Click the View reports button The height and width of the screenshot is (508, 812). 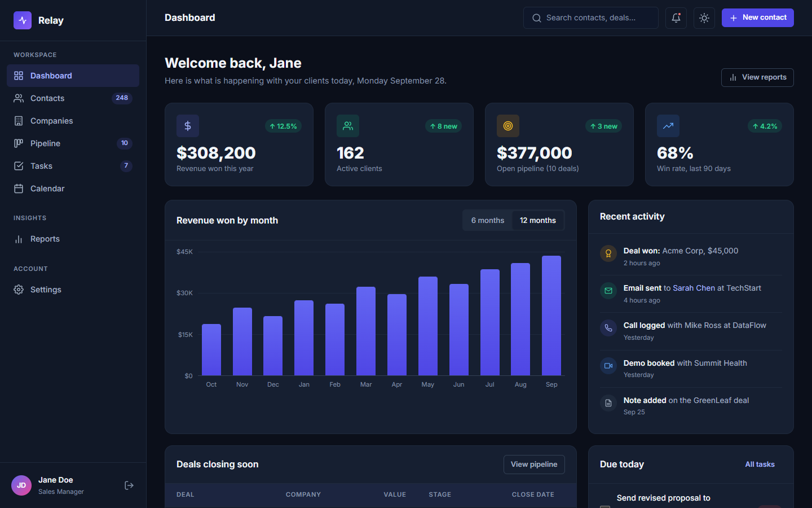(757, 77)
